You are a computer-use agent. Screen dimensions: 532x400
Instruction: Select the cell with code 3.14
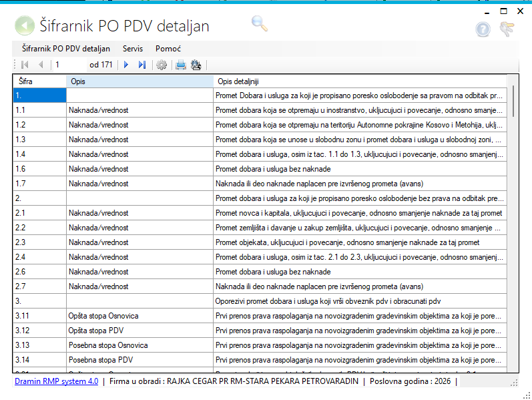tap(39, 360)
